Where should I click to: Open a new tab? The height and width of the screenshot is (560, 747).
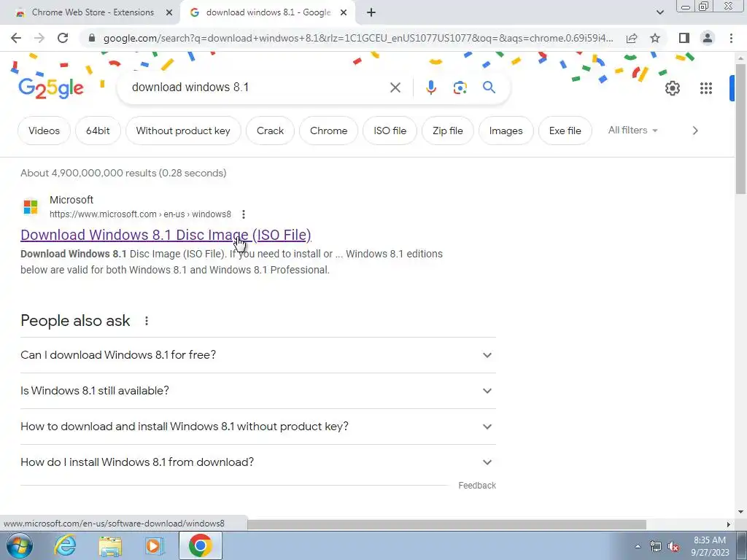pos(371,13)
